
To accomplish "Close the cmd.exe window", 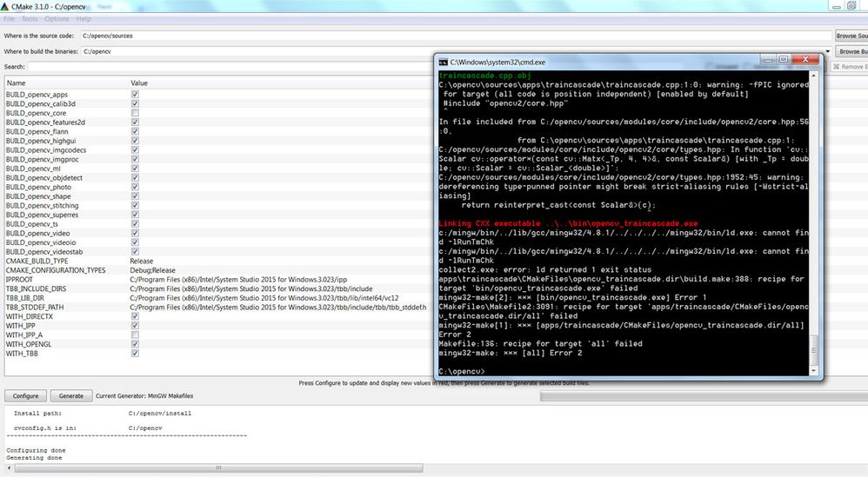I will point(805,60).
